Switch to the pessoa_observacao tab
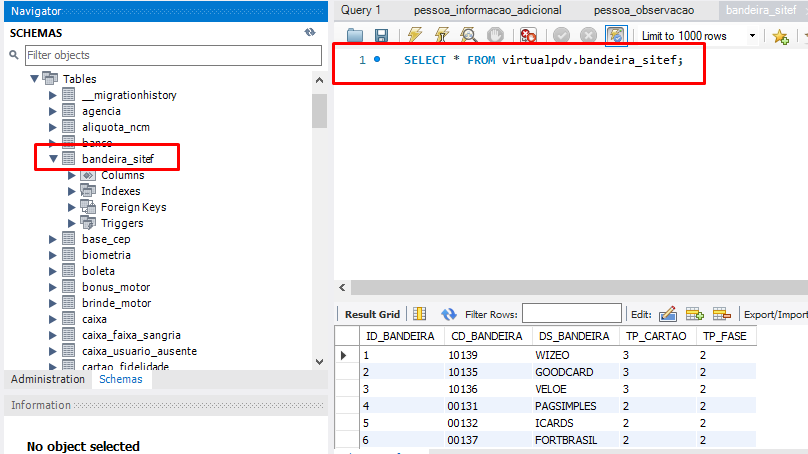This screenshot has width=808, height=454. point(644,10)
